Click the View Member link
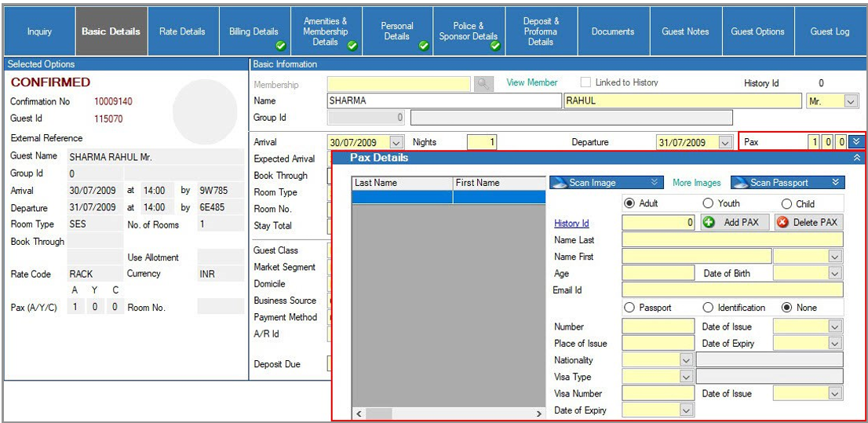The image size is (868, 423). [x=532, y=82]
